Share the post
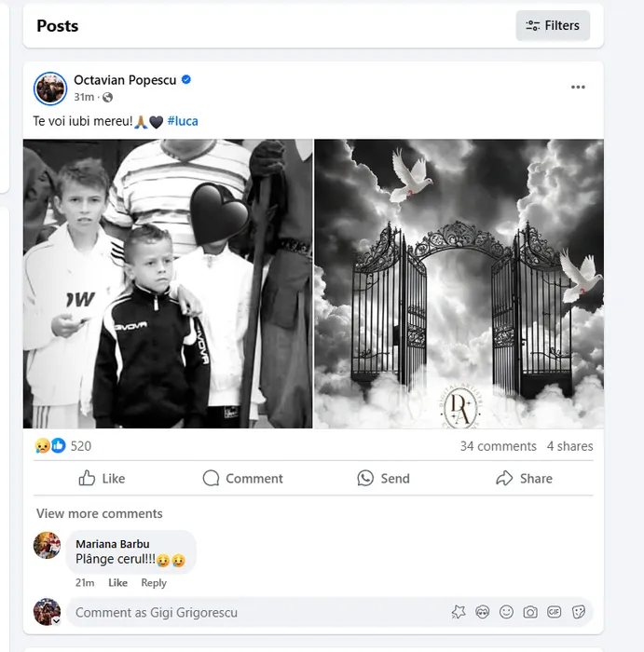Screen dimensions: 644x652 pyautogui.click(x=524, y=479)
